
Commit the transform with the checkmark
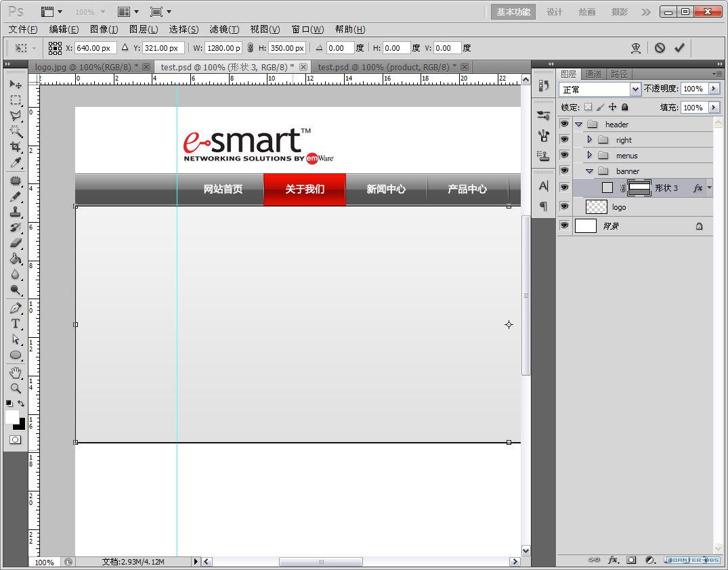coord(680,48)
